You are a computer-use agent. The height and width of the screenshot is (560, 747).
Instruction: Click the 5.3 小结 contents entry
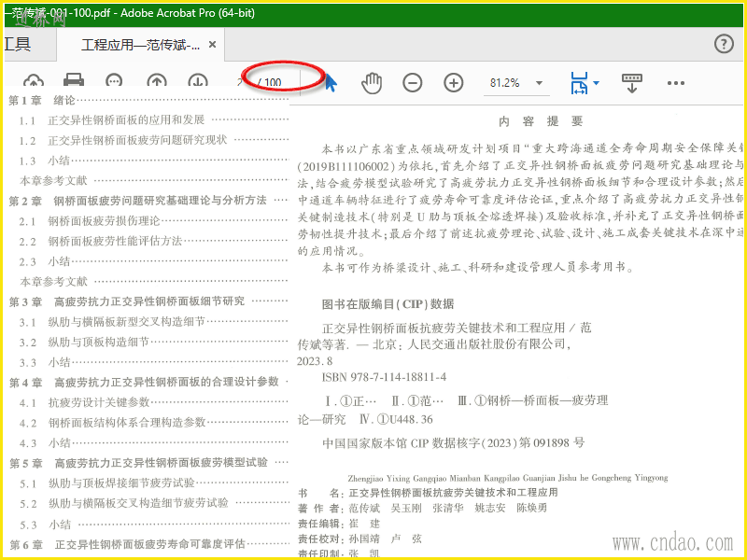click(153, 525)
